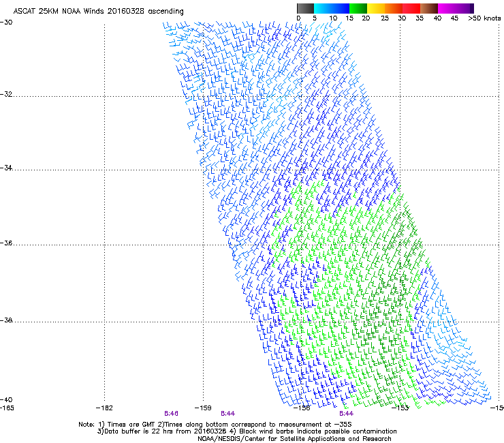The image size is (504, 443).
Task: Click 'NOAA/NESDIS/Center for Satellite Applications and Research' credit
Action: pyautogui.click(x=294, y=439)
